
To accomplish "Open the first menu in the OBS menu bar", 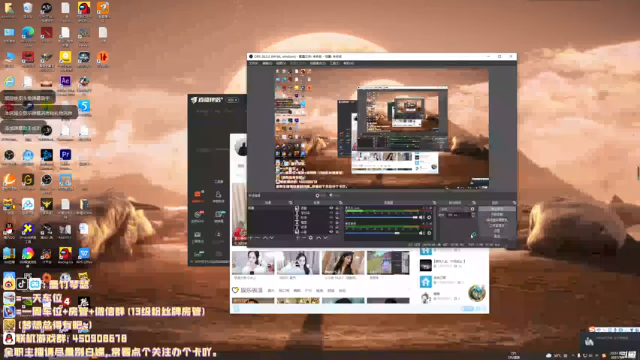I will (x=253, y=63).
